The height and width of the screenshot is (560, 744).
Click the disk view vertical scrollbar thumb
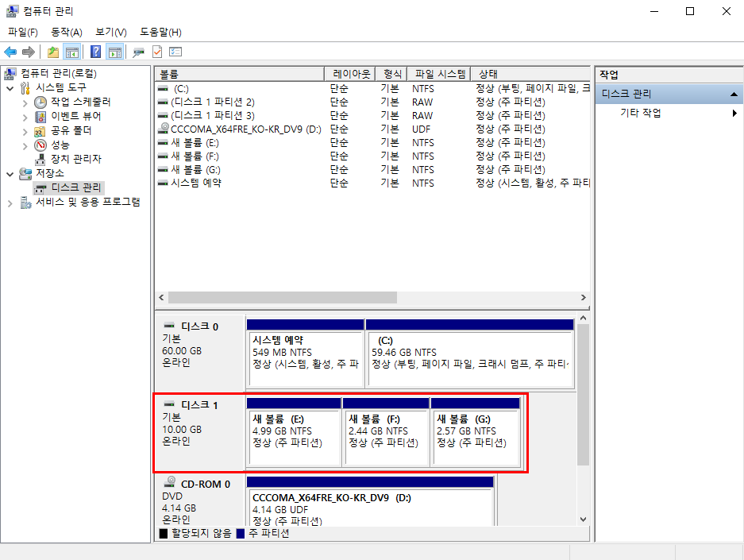[x=583, y=395]
